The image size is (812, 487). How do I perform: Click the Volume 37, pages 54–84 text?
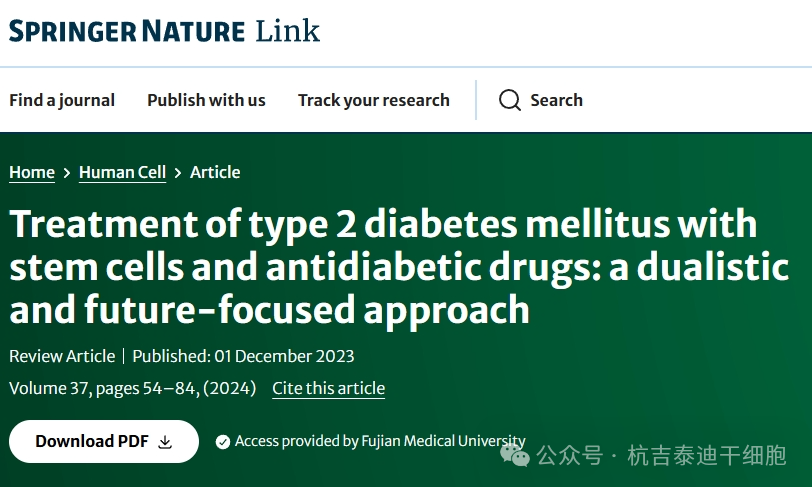(132, 388)
